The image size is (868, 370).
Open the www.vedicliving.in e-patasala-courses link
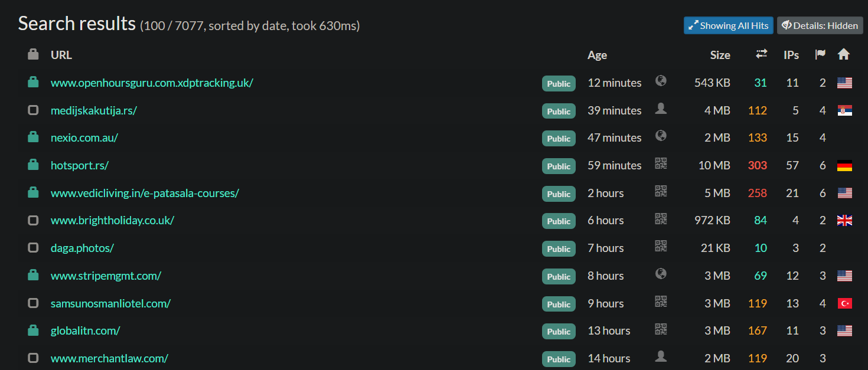145,193
